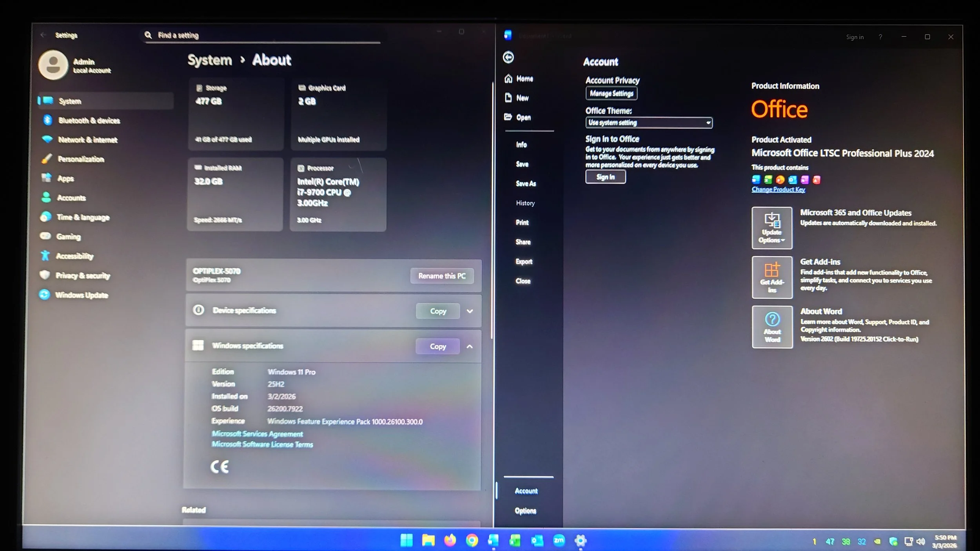Select Export in Word backstage menu
This screenshot has width=980, height=551.
[x=524, y=261]
